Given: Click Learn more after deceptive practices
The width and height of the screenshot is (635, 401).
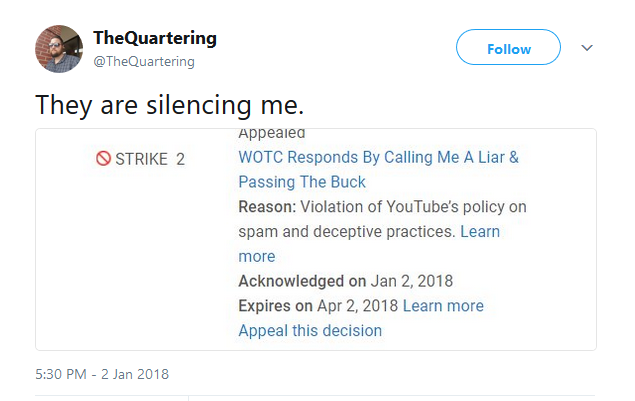Looking at the screenshot, I should [480, 232].
